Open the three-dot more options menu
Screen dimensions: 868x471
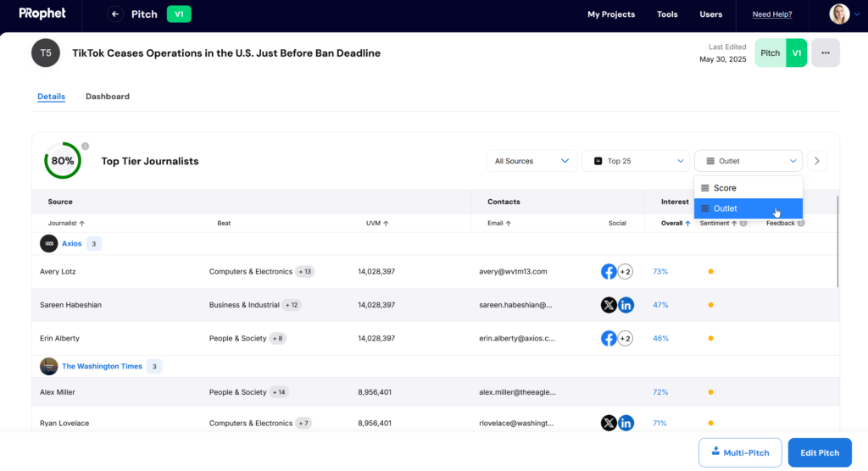826,53
